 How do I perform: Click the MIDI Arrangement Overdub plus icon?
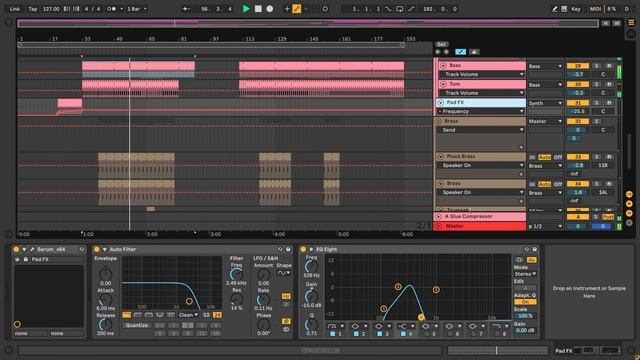[287, 9]
